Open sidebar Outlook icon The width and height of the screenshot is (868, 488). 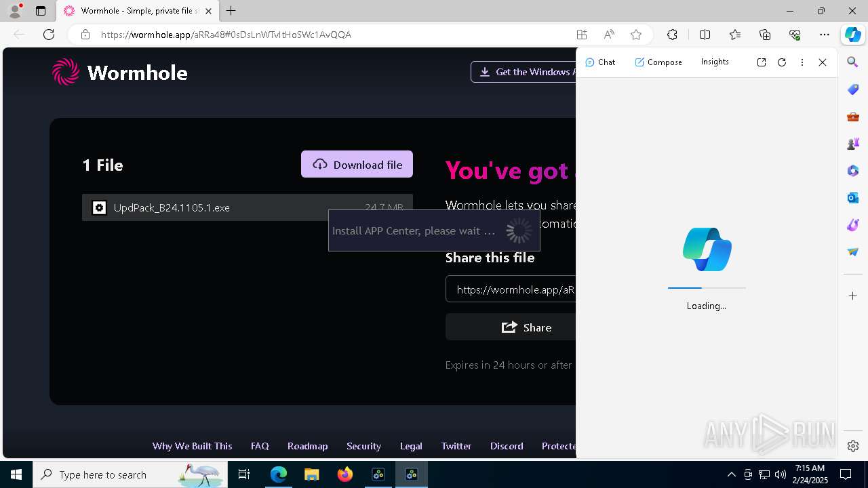pos(853,198)
